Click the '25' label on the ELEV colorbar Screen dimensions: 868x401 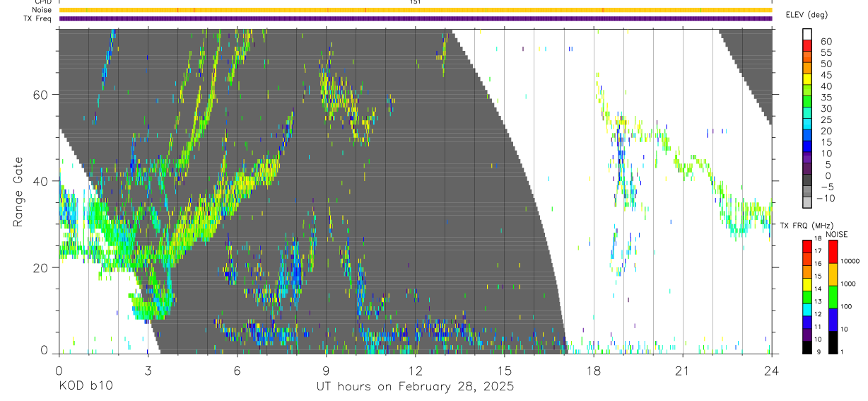pos(826,120)
